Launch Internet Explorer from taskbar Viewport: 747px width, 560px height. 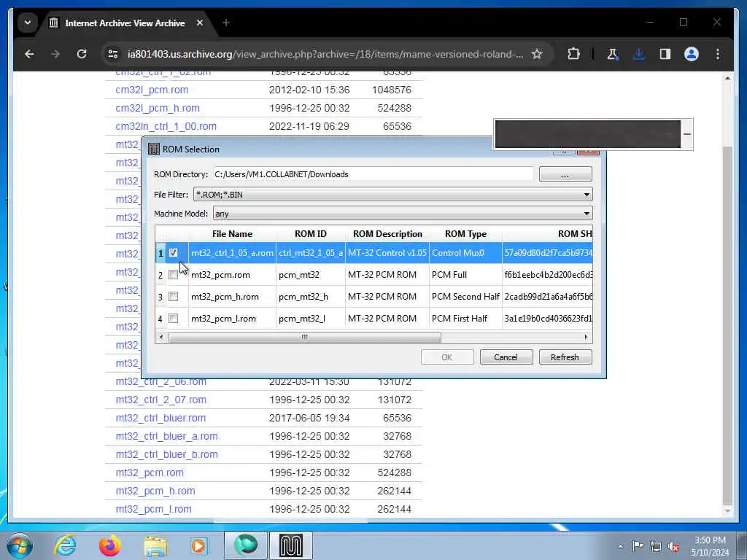pyautogui.click(x=65, y=545)
